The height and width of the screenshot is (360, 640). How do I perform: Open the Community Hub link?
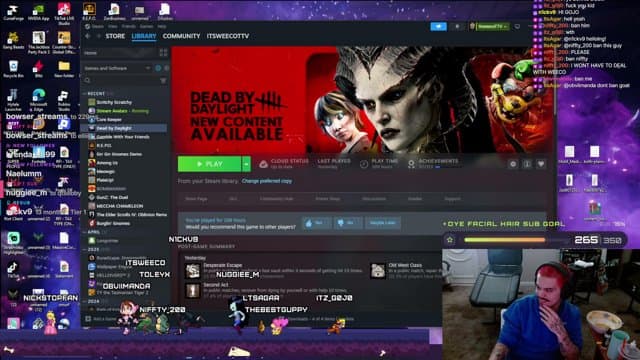(276, 199)
